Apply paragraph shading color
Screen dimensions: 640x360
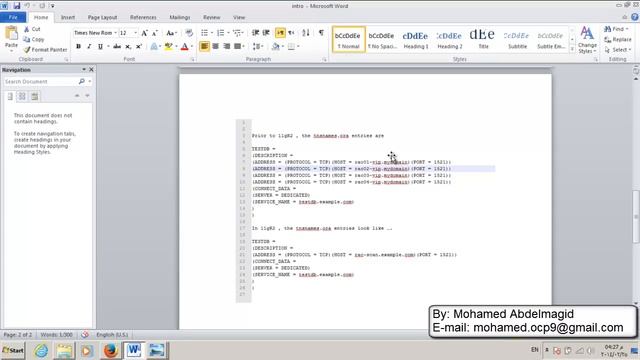coord(276,47)
